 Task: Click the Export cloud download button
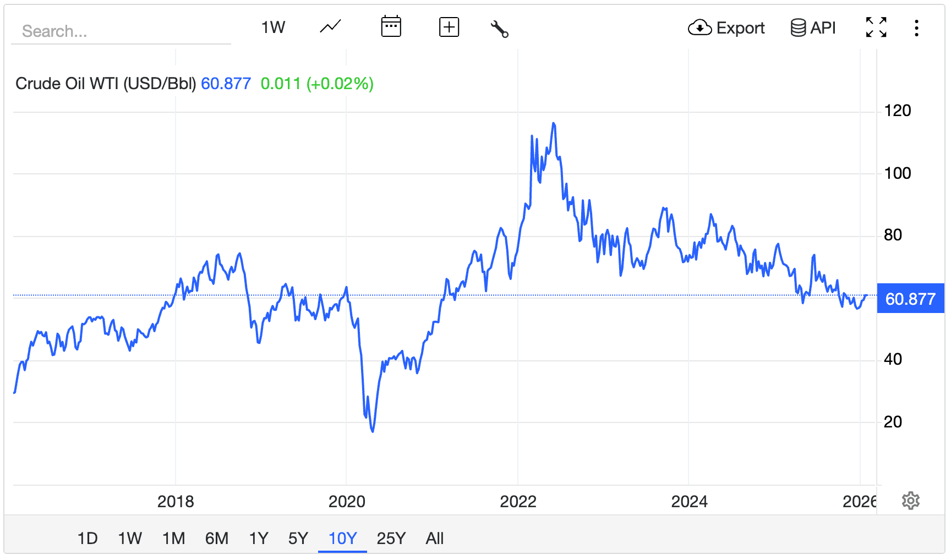click(x=726, y=28)
